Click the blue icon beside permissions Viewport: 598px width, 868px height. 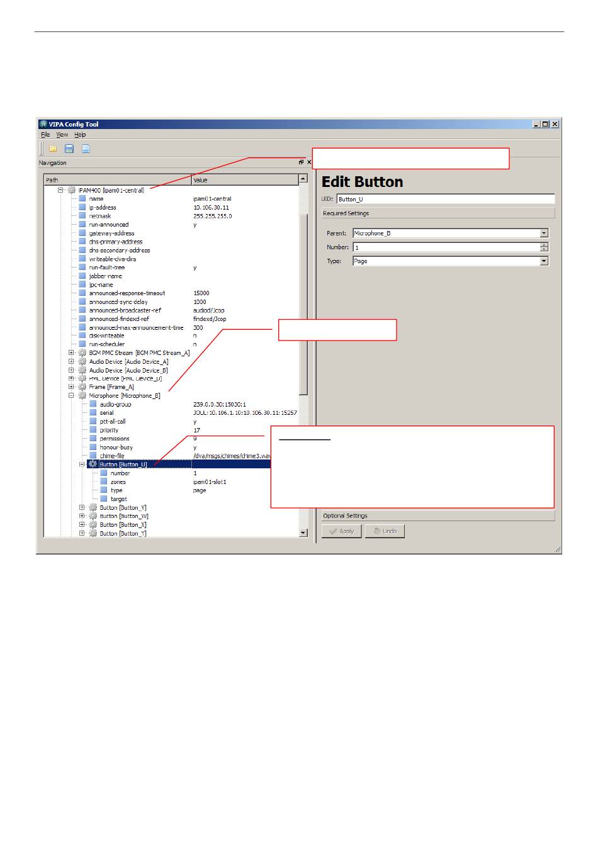(x=93, y=439)
